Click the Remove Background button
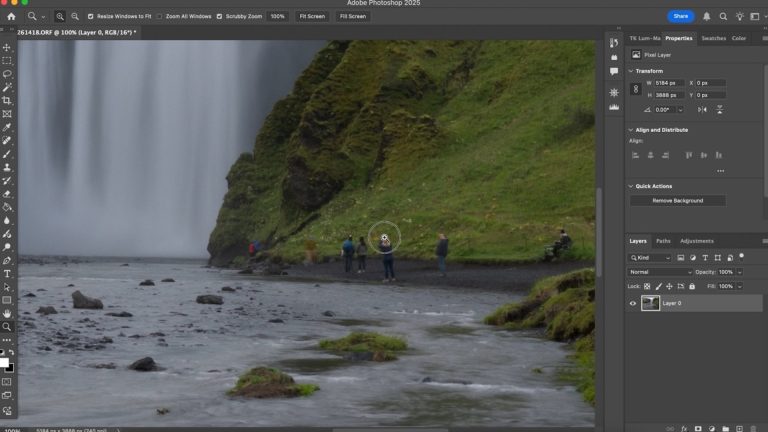This screenshot has height=432, width=768. click(677, 201)
